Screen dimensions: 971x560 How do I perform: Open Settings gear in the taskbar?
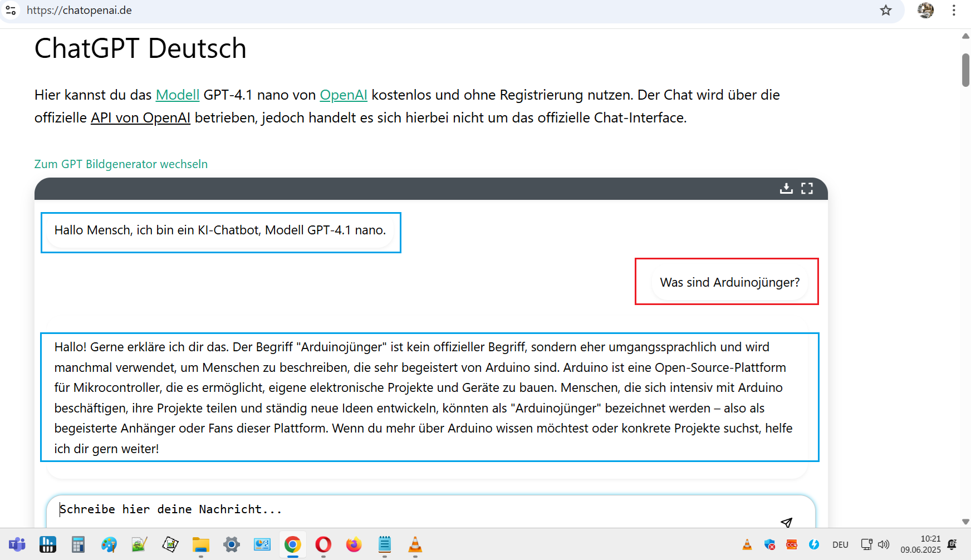[232, 544]
